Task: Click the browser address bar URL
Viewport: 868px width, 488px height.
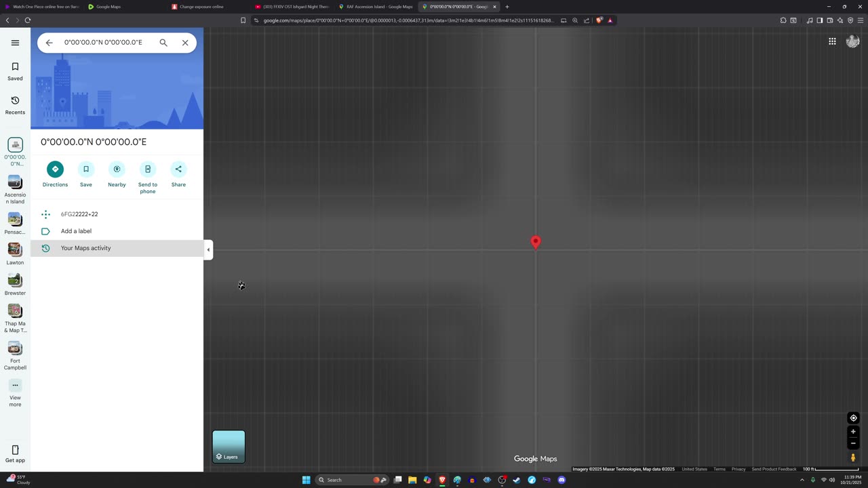Action: pos(408,20)
